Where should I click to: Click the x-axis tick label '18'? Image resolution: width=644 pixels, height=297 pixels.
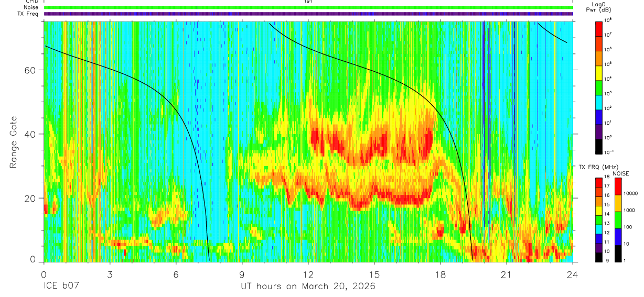coord(441,274)
